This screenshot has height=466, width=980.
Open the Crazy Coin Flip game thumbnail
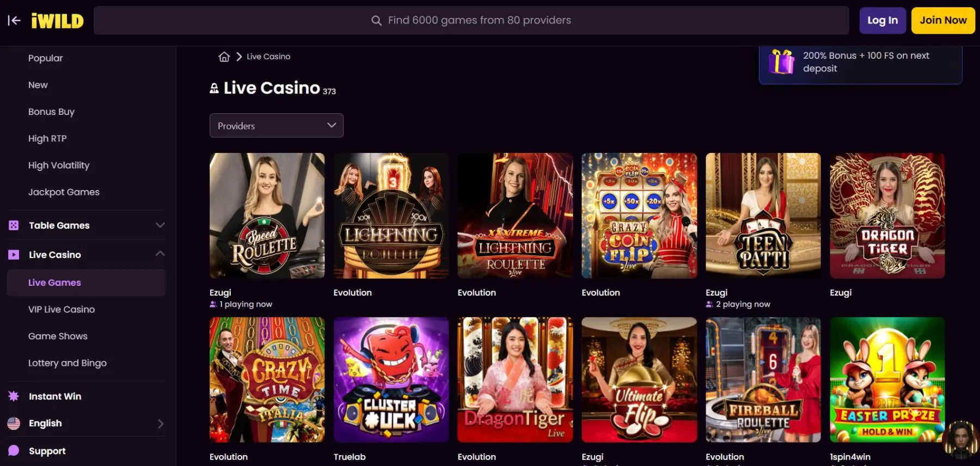click(639, 216)
